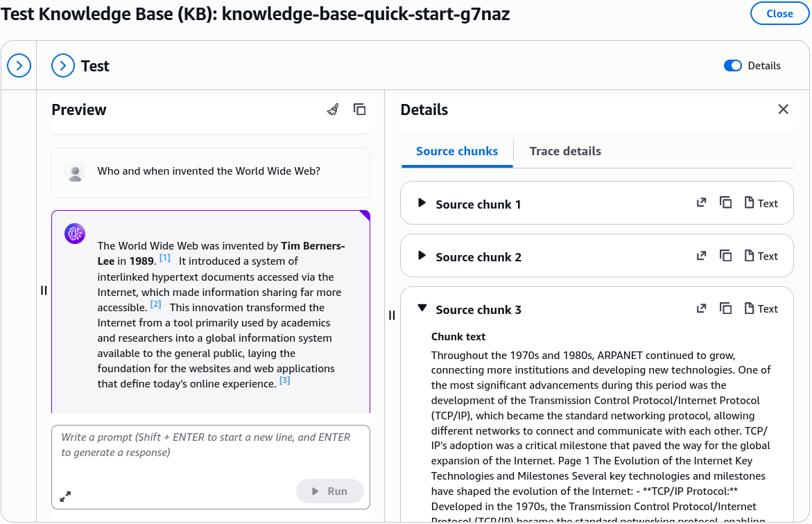
Task: Click the divider handle between Preview and Details
Action: click(x=392, y=315)
